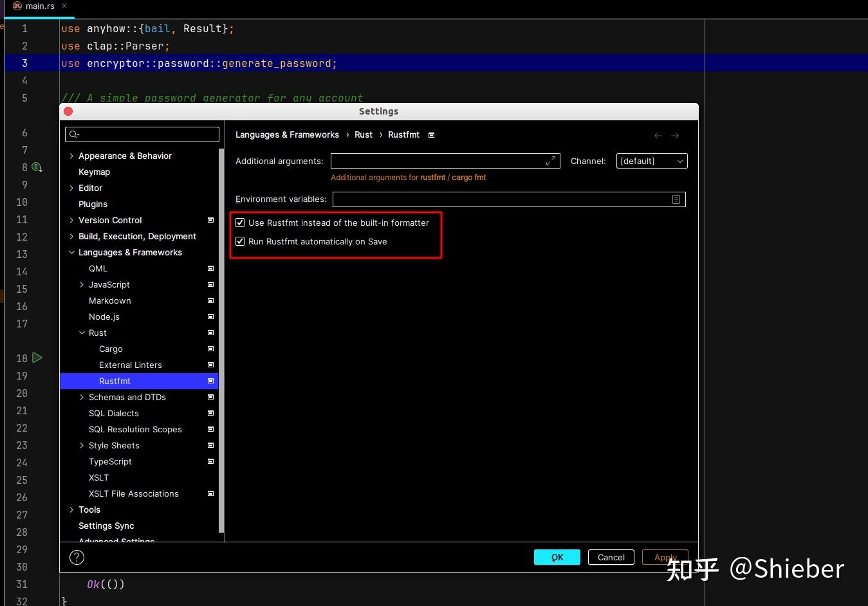Click the Apply button

665,557
